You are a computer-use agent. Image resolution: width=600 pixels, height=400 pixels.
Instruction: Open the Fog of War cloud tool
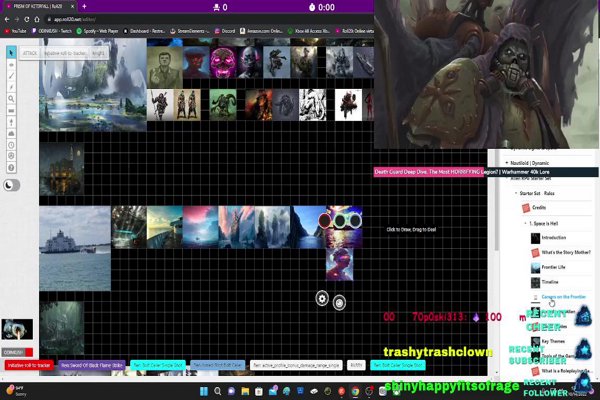pyautogui.click(x=11, y=134)
